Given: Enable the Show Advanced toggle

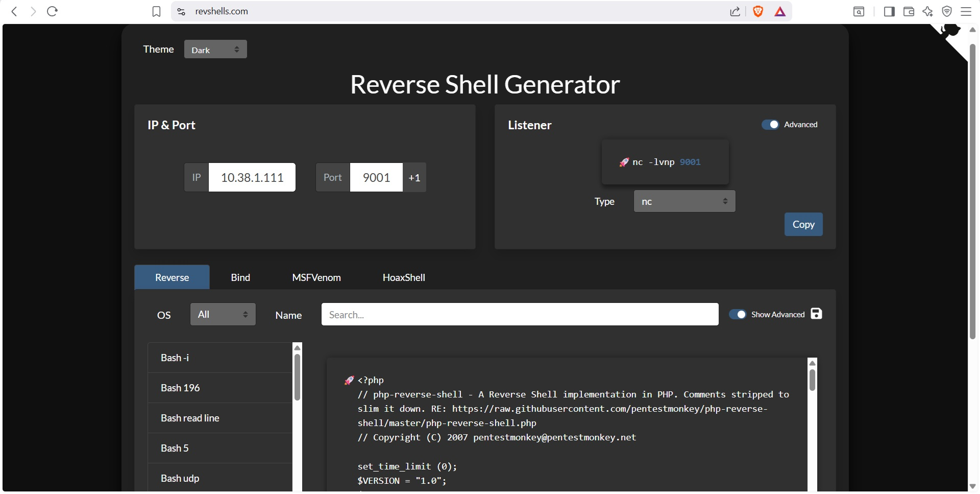Looking at the screenshot, I should pos(739,314).
